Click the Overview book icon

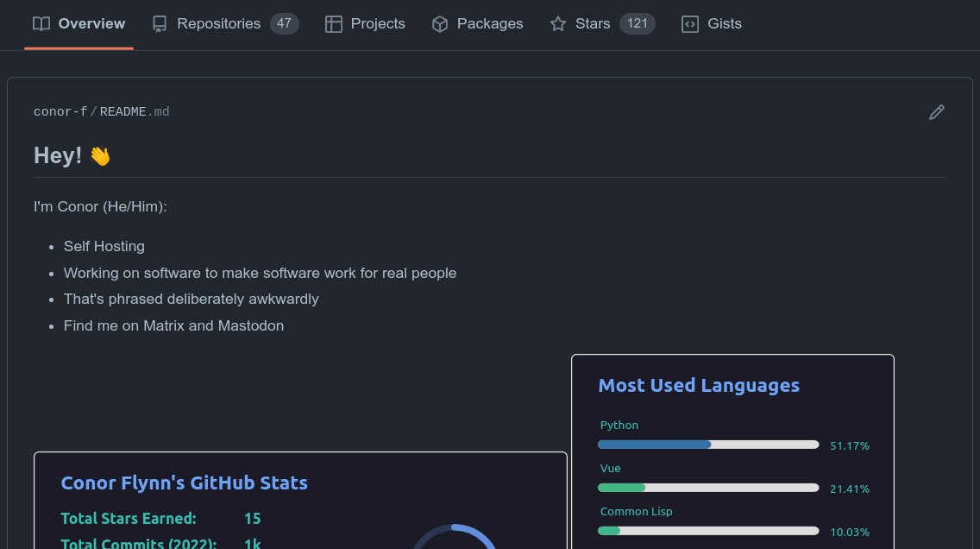(x=41, y=24)
